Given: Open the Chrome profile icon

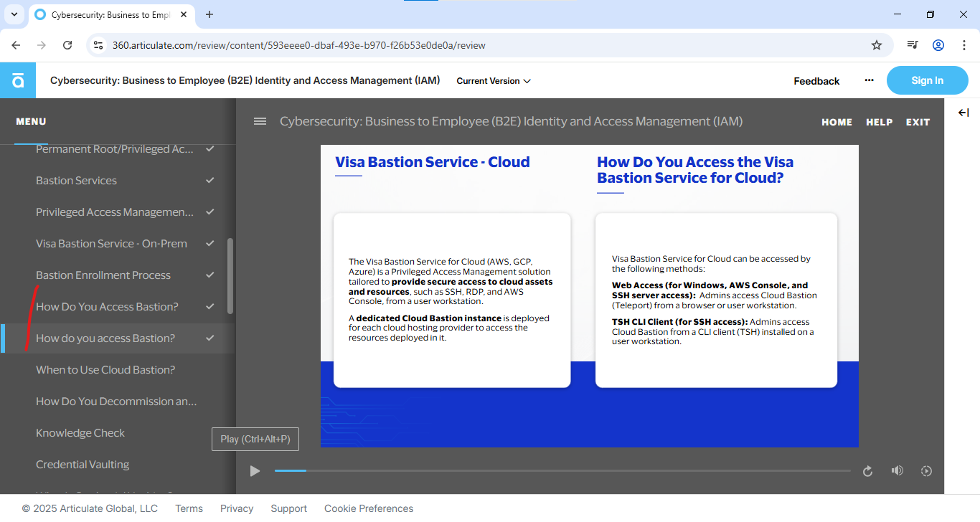Looking at the screenshot, I should pos(938,45).
